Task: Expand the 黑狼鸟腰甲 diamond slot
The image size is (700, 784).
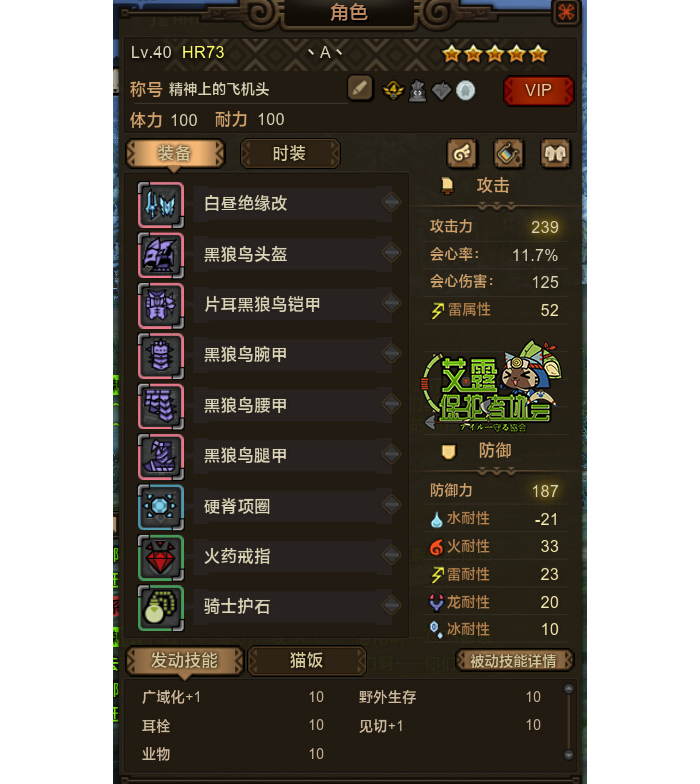Action: pyautogui.click(x=391, y=404)
